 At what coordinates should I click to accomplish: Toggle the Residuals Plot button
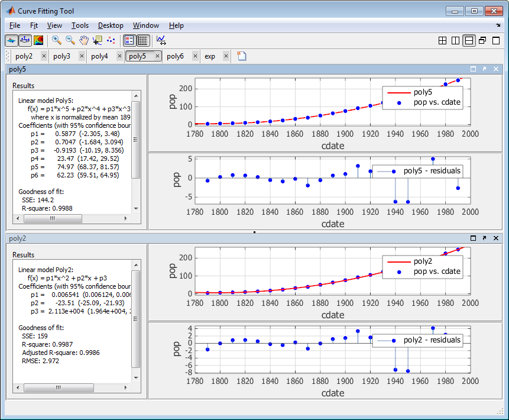coord(25,40)
